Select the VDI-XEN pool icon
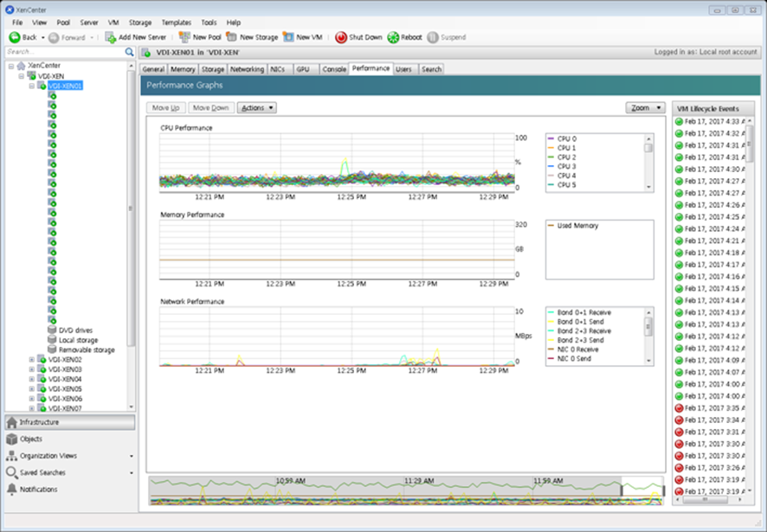The image size is (767, 532). (31, 76)
